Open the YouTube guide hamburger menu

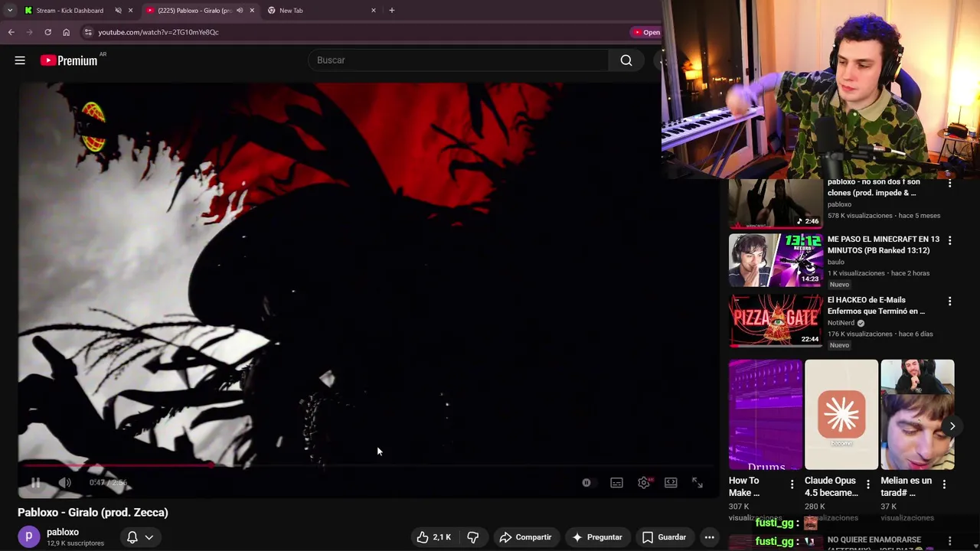(x=20, y=60)
